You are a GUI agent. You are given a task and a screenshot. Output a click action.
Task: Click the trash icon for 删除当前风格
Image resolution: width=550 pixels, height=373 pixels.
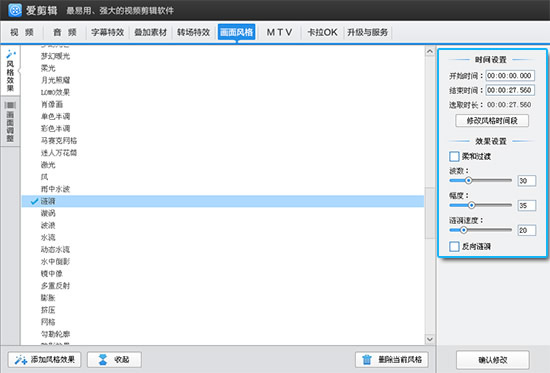367,360
